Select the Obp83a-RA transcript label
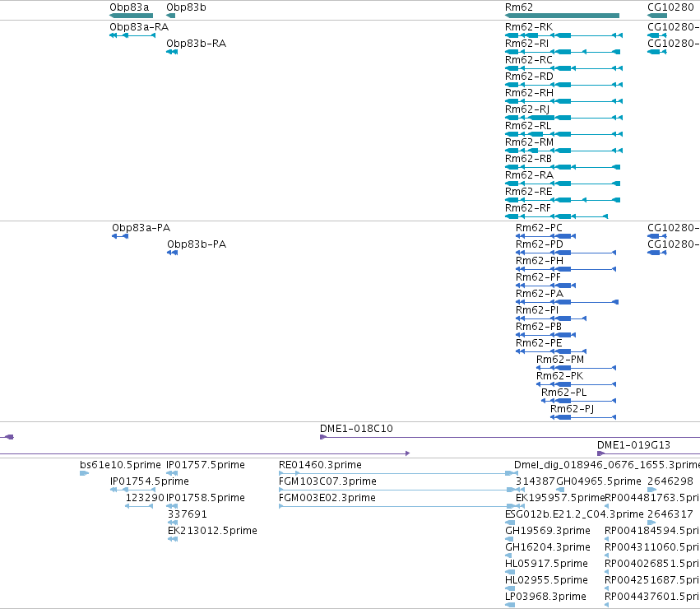The height and width of the screenshot is (609, 700). coord(139,27)
